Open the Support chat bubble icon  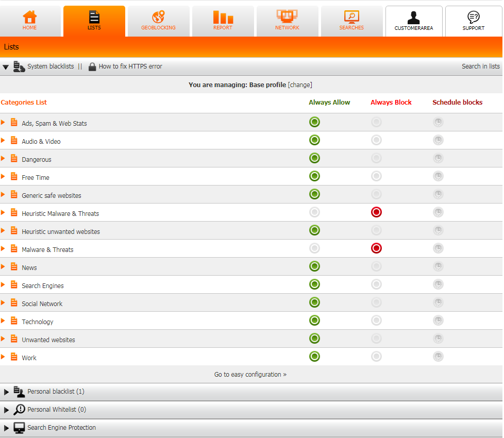click(x=473, y=18)
